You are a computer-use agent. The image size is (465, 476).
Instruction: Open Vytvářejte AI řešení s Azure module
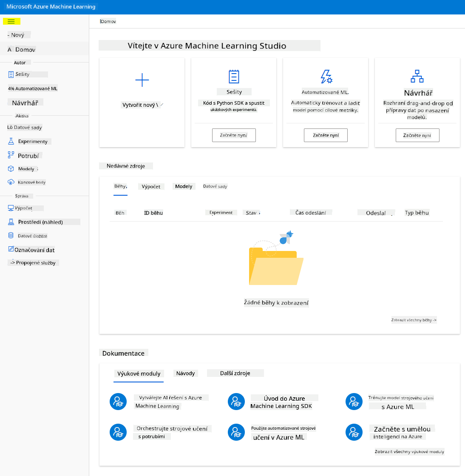click(171, 402)
